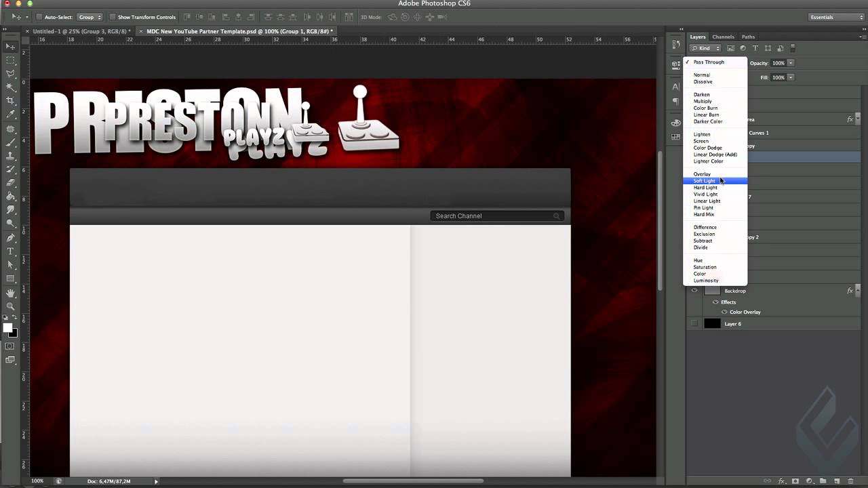Viewport: 868px width, 488px height.
Task: Select the Magic Wand tool
Action: point(10,87)
